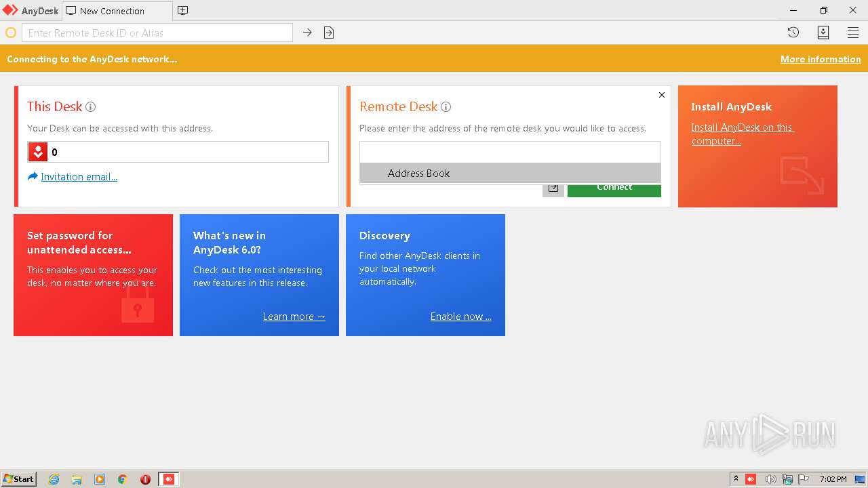
Task: Click the Install AnyDesk tile heading
Action: 731,107
